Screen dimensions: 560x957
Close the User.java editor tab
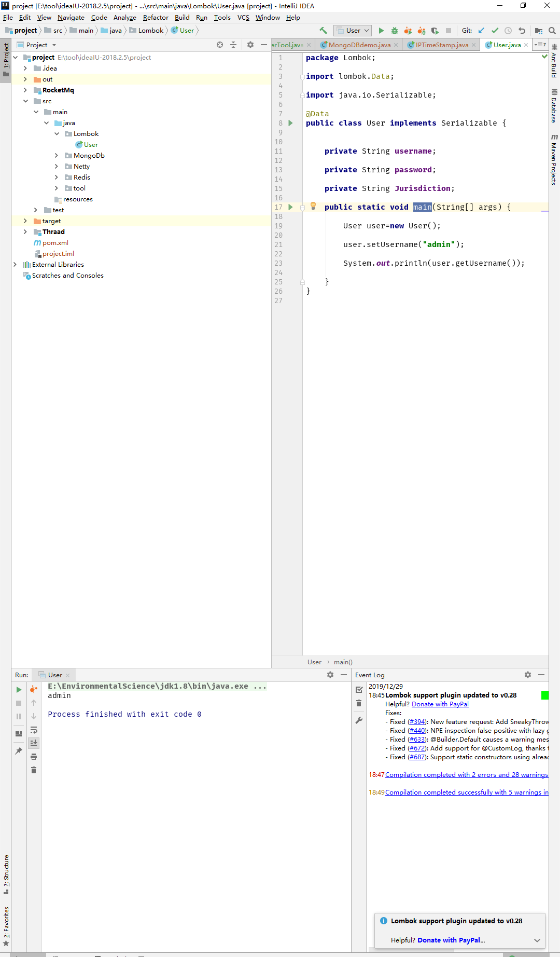[x=526, y=45]
